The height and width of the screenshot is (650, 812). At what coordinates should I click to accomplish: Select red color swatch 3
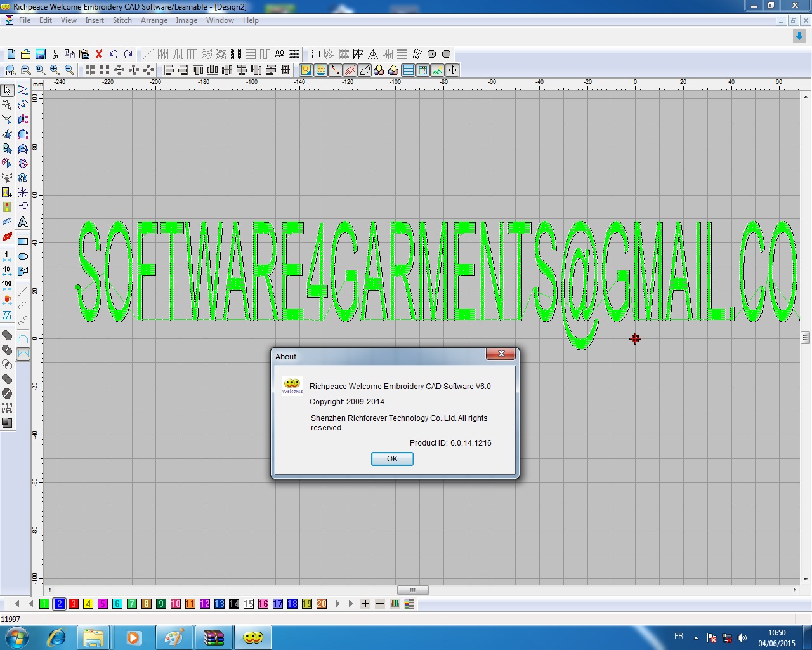pos(74,604)
